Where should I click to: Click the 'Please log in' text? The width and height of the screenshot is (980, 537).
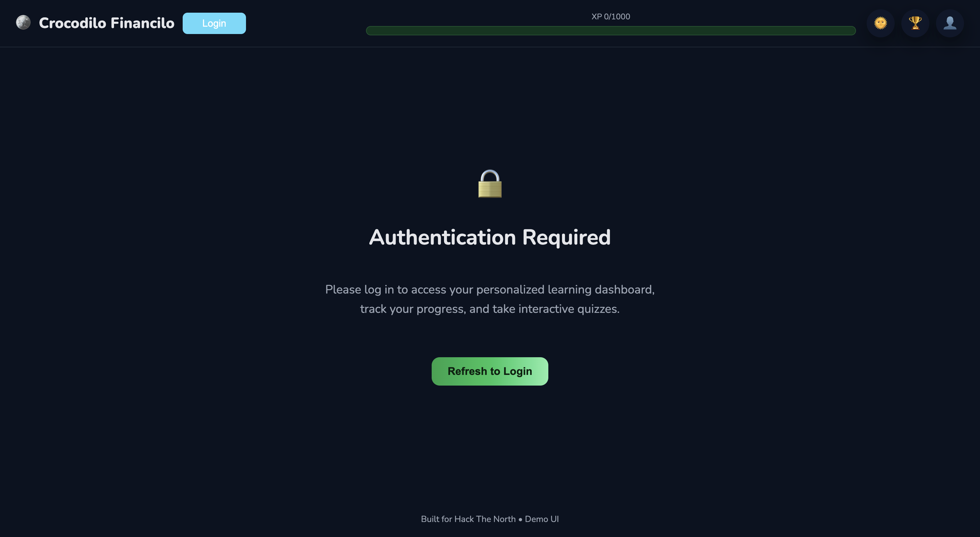point(353,290)
